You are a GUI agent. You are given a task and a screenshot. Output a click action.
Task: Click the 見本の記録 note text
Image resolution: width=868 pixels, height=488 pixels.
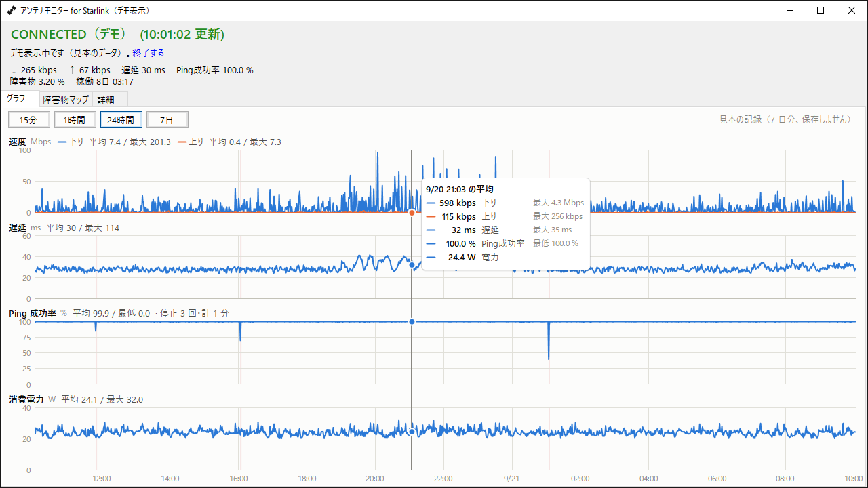785,119
